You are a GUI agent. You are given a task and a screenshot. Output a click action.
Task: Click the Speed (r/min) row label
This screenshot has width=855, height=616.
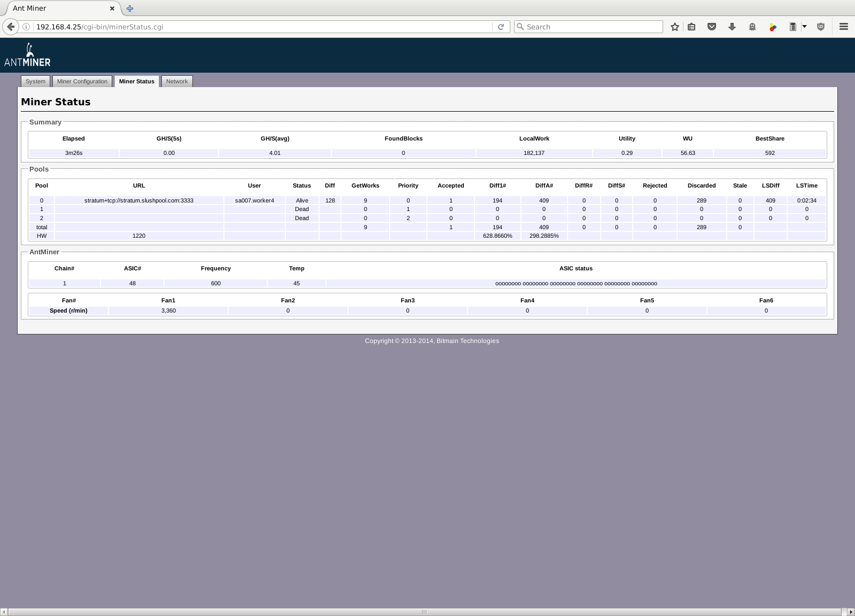[x=68, y=310]
